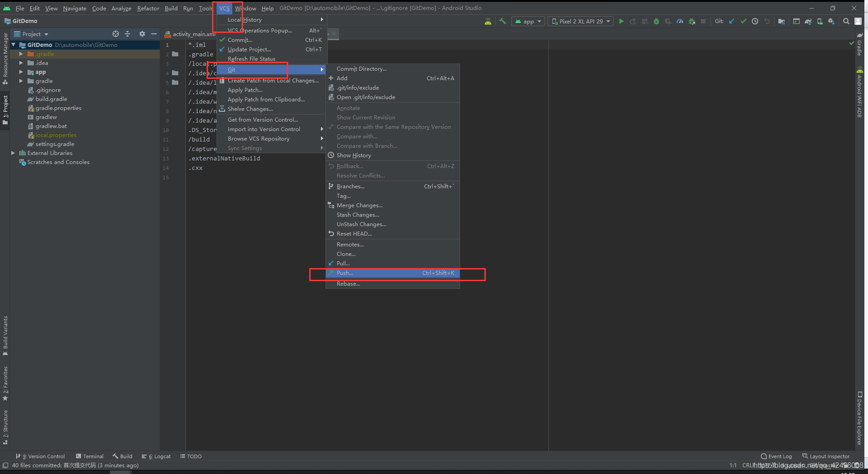Image resolution: width=868 pixels, height=474 pixels.
Task: Click the Run Anything toolbar icon
Action: pos(796,21)
